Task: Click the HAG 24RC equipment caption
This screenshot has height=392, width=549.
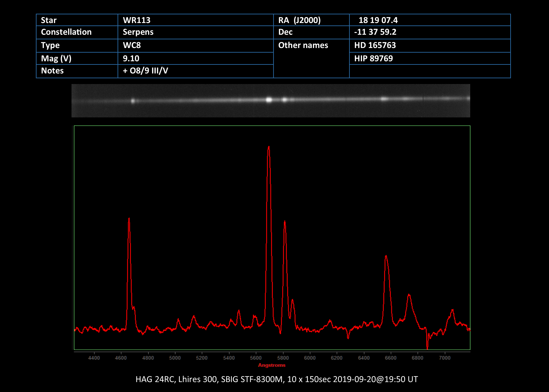Action: tap(276, 379)
